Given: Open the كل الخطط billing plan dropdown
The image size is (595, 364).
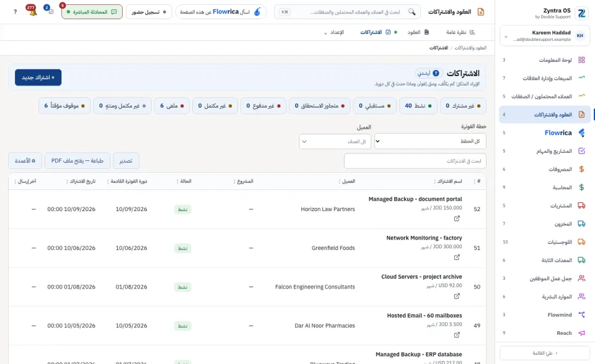Looking at the screenshot, I should tap(430, 141).
